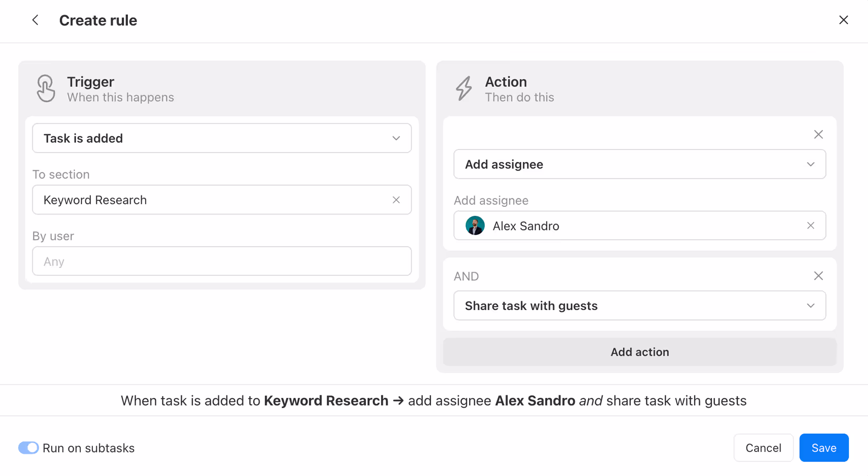868x476 pixels.
Task: Open the Share task with guests dropdown
Action: (x=639, y=306)
